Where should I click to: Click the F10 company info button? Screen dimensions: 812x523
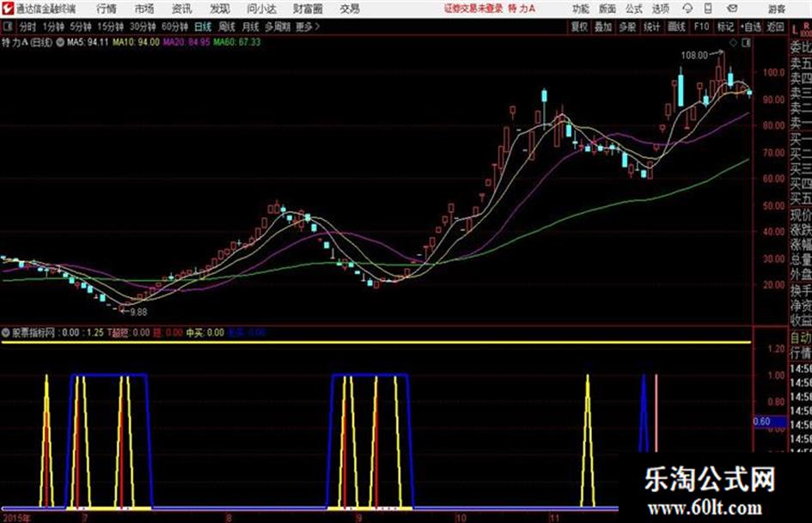(702, 27)
